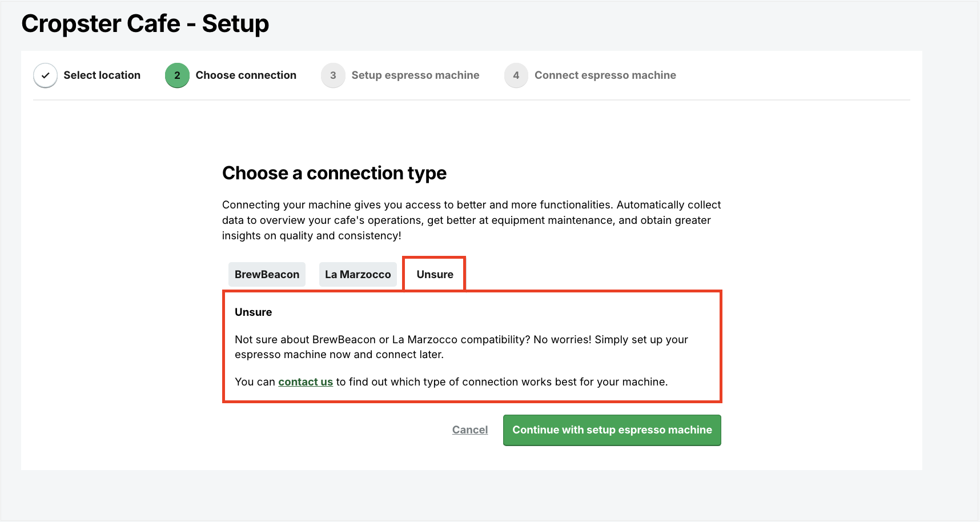Cancel the setup process
The width and height of the screenshot is (980, 522).
(470, 430)
